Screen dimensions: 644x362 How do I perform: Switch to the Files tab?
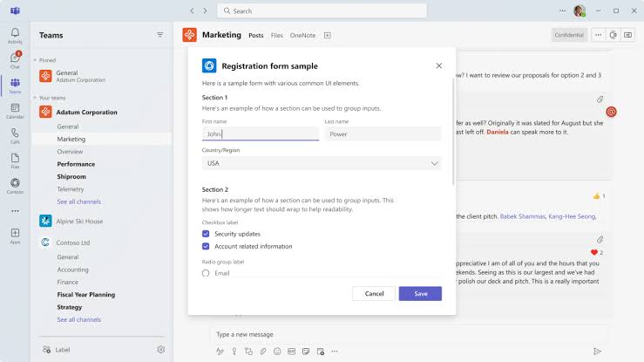click(x=277, y=36)
